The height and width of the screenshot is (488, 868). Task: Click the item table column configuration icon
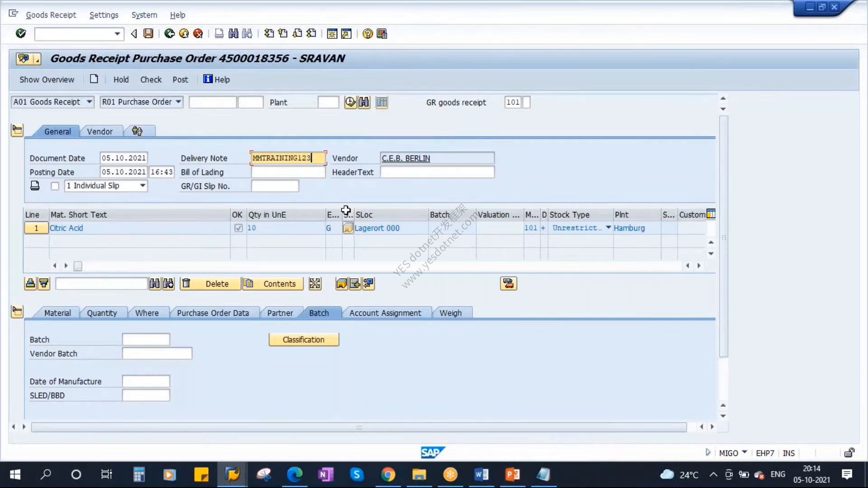711,214
